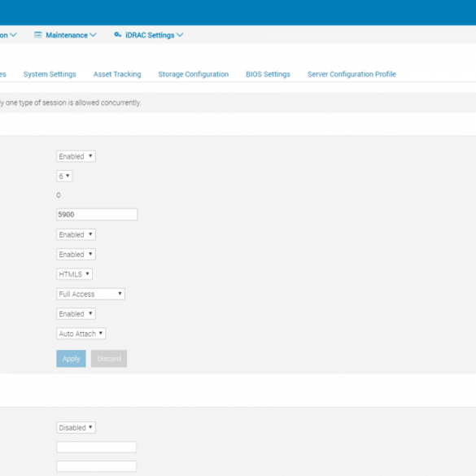Image resolution: width=476 pixels, height=476 pixels.
Task: Switch to the Asset Tracking tab
Action: click(117, 74)
